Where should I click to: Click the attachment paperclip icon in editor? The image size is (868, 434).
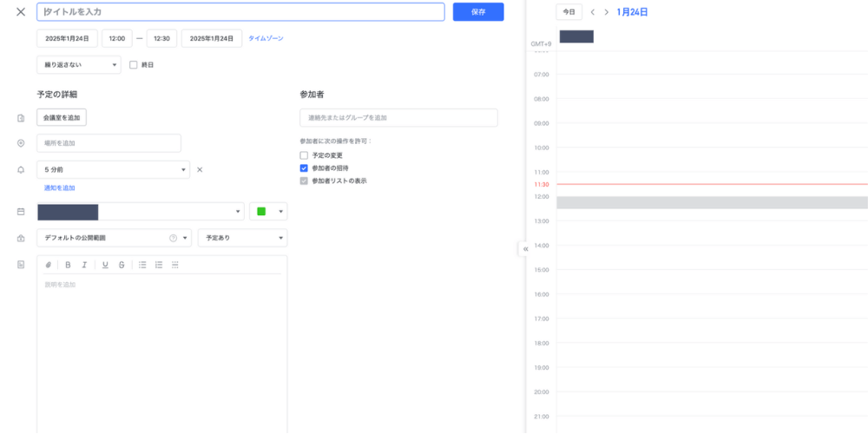coord(49,265)
